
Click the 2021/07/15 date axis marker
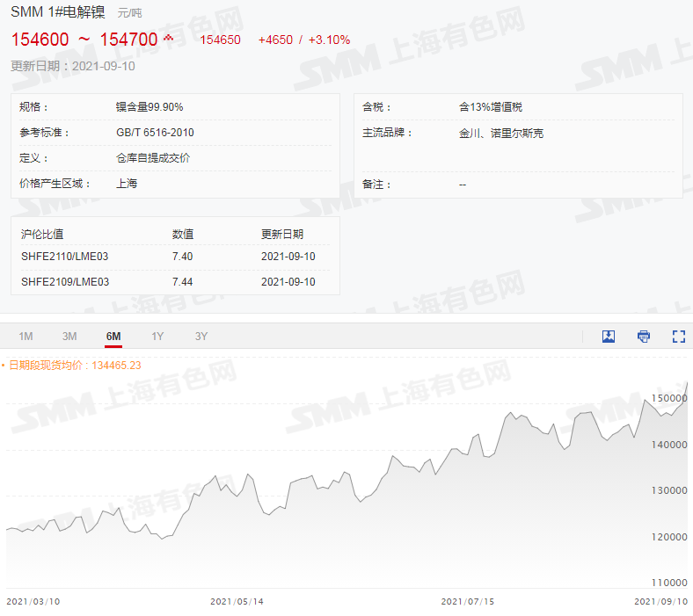click(x=466, y=602)
